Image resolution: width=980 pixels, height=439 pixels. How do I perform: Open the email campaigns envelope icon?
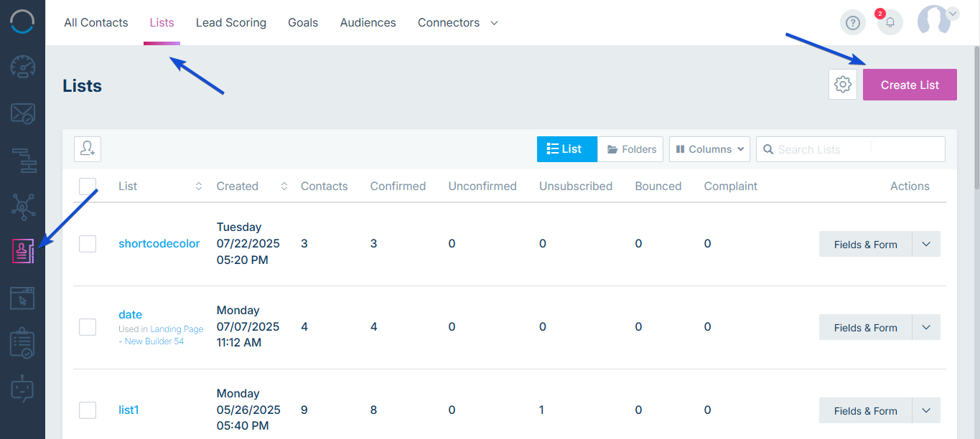(22, 113)
